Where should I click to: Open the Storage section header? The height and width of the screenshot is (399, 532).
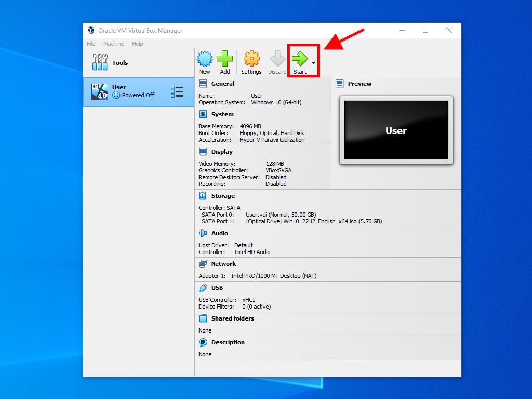(223, 196)
